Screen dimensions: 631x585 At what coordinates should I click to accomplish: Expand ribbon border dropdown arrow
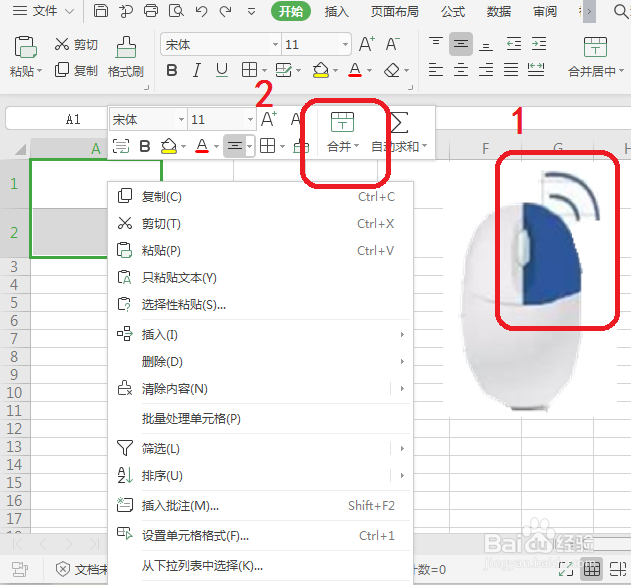(x=264, y=71)
